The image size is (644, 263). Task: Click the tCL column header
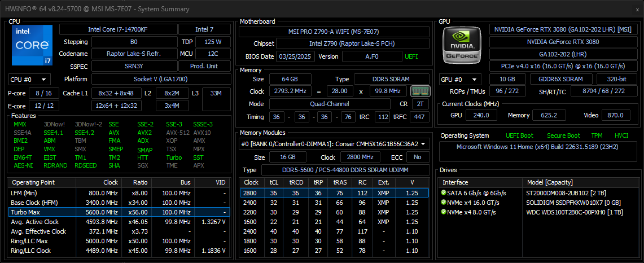(274, 182)
